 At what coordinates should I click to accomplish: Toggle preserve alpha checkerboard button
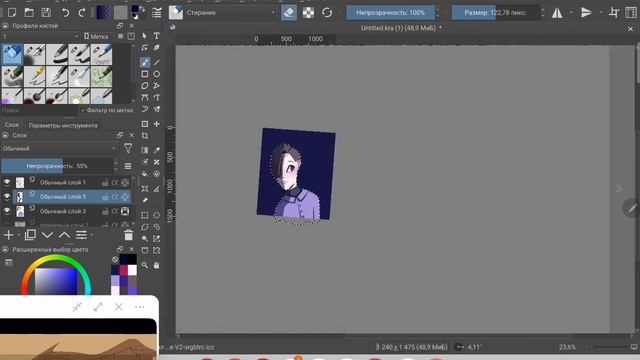308,13
